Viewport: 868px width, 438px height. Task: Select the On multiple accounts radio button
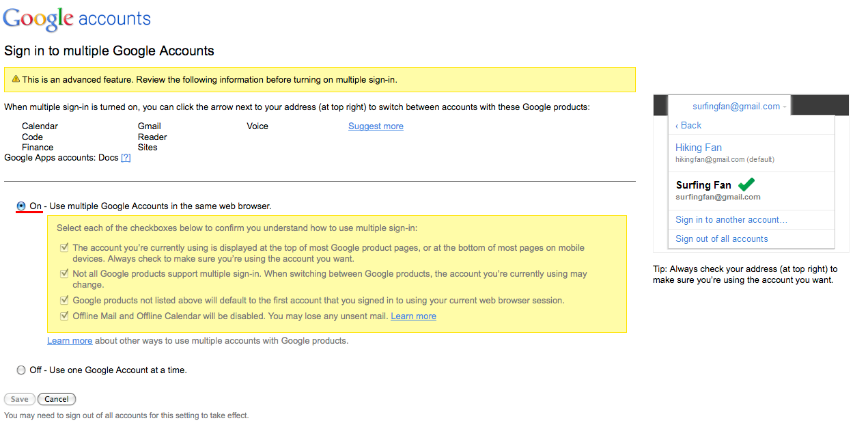[21, 206]
